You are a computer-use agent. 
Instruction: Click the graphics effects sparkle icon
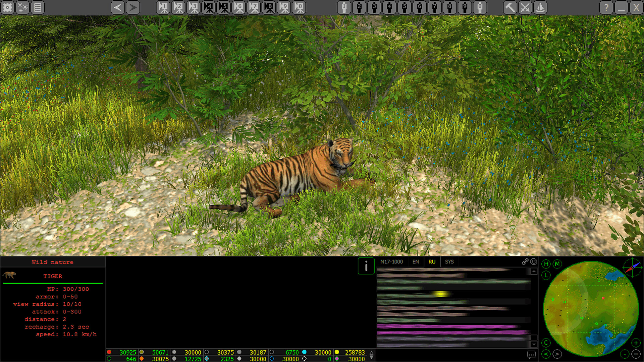[22, 7]
